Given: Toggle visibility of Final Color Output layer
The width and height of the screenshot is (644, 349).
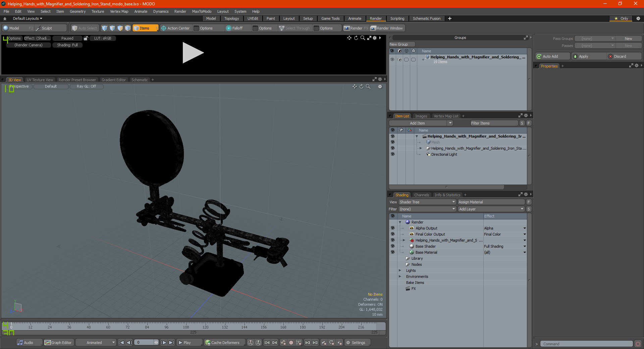Looking at the screenshot, I should [392, 234].
